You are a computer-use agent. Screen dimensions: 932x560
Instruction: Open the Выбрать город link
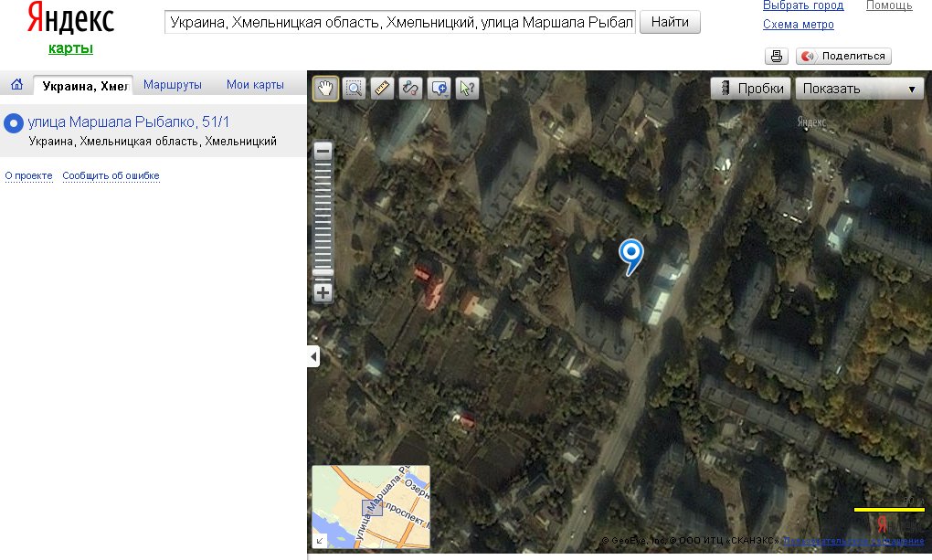[x=803, y=5]
